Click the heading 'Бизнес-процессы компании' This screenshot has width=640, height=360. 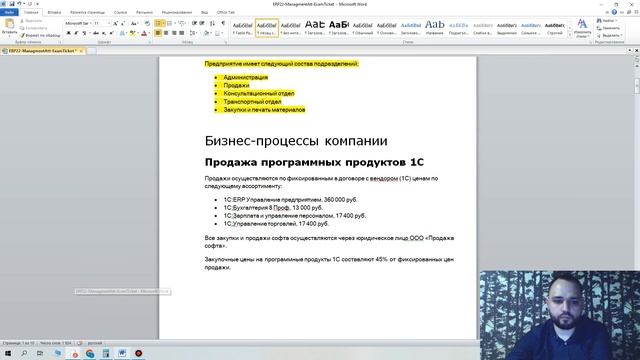[296, 141]
